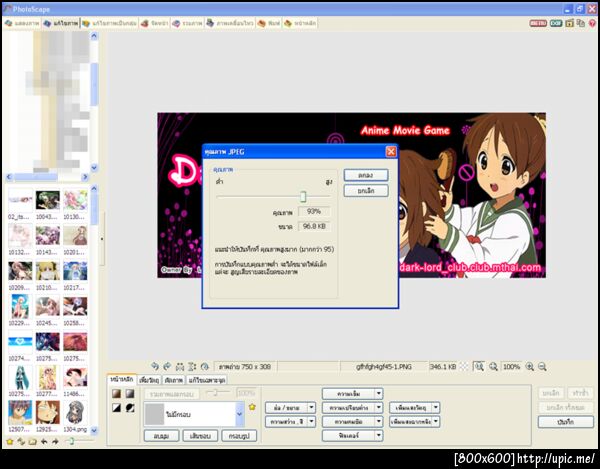Switch to the แสดงภาพ viewer tab
Screen dimensions: 600x469
click(22, 23)
